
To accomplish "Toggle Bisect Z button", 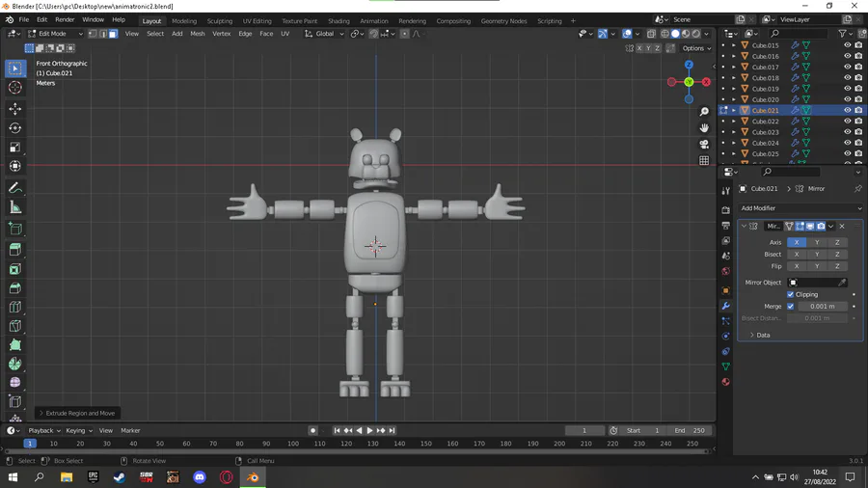I will 837,255.
